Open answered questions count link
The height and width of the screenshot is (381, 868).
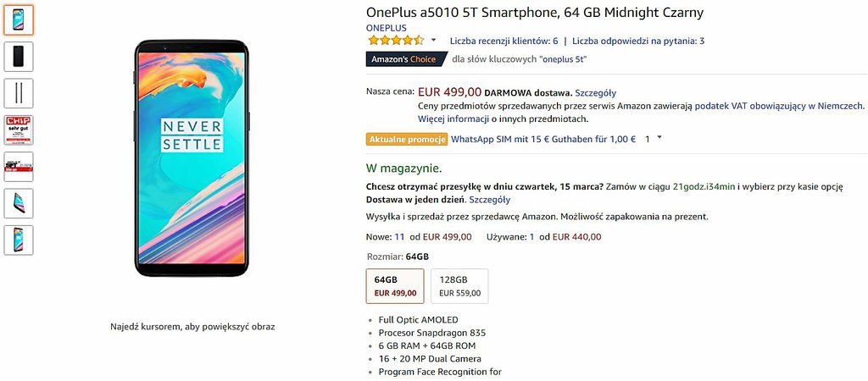click(x=638, y=41)
